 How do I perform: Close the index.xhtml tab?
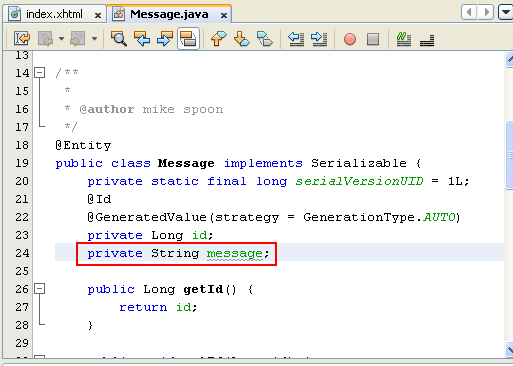click(98, 15)
